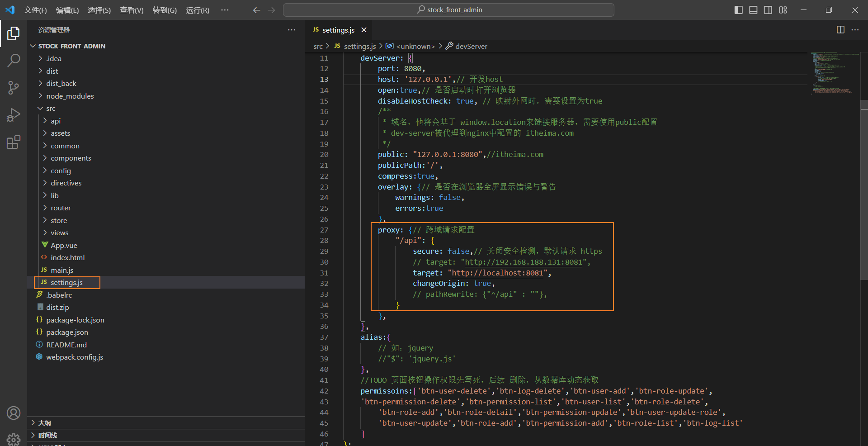Image resolution: width=868 pixels, height=446 pixels.
Task: Open the Search view in activity bar
Action: pyautogui.click(x=14, y=60)
